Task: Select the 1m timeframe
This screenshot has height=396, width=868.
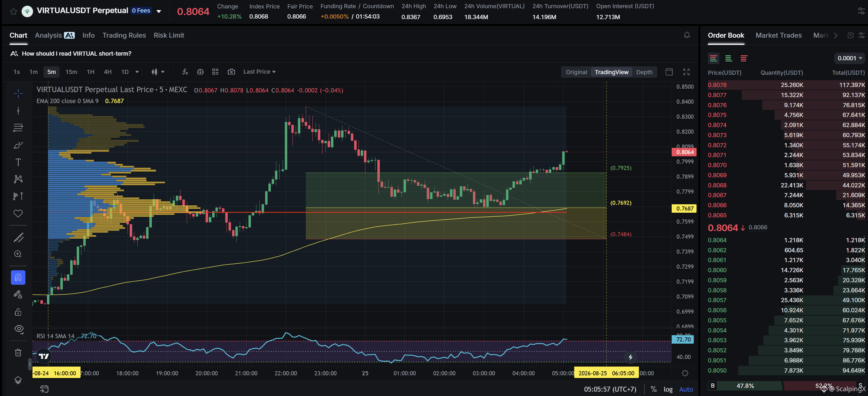Action: pos(33,72)
